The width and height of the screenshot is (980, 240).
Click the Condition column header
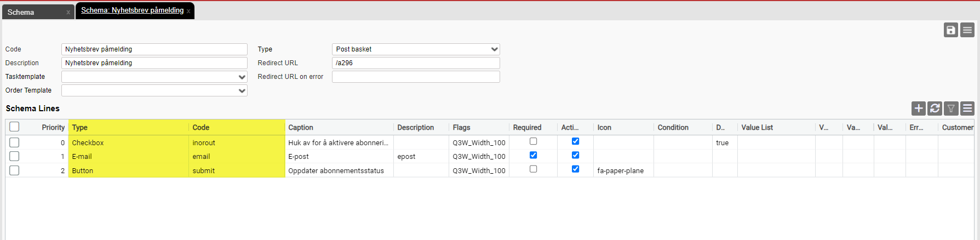(x=683, y=127)
